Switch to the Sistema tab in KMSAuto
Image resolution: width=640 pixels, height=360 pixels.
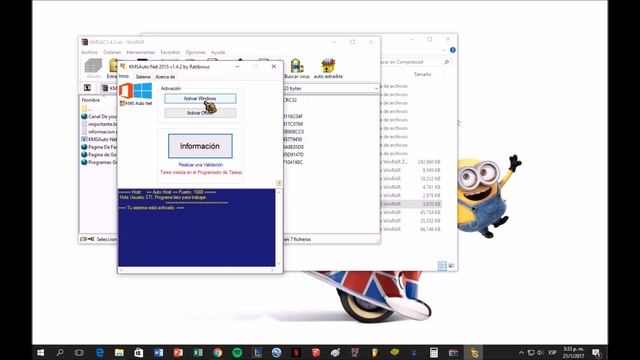[x=143, y=77]
